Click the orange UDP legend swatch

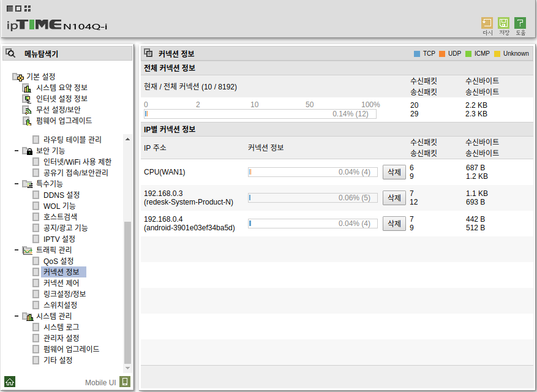point(442,54)
